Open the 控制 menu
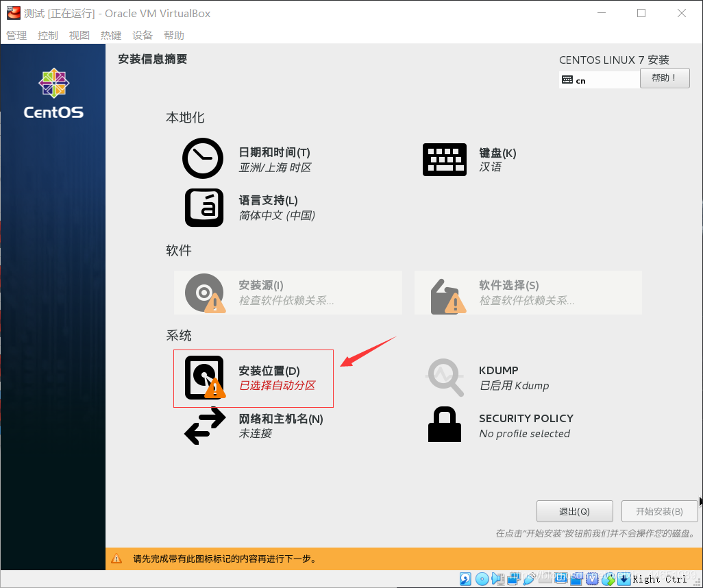703x588 pixels. pos(48,35)
